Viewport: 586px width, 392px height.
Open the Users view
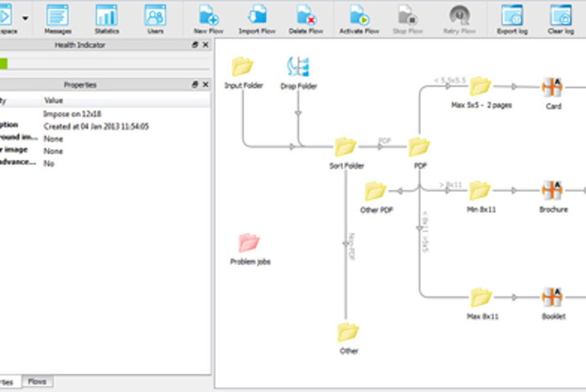click(x=155, y=19)
